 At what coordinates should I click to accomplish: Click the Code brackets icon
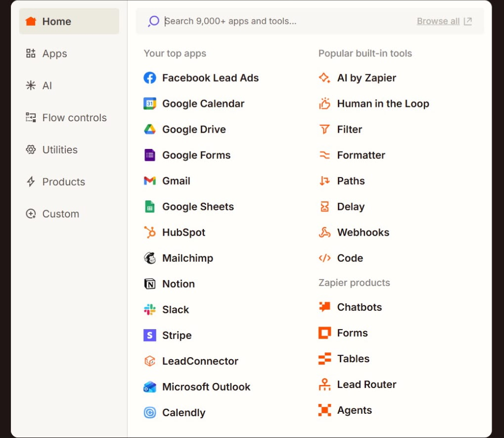click(x=324, y=258)
